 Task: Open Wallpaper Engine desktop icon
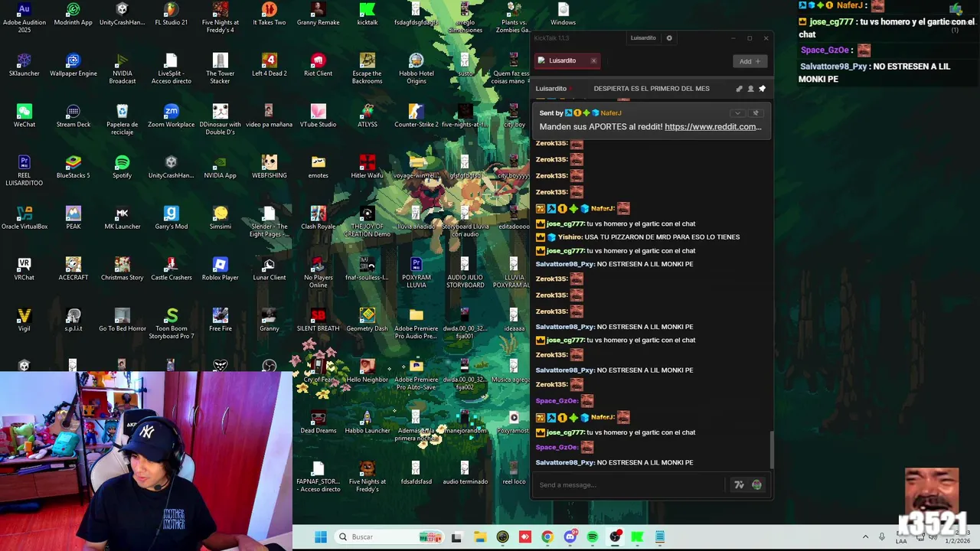(x=73, y=65)
